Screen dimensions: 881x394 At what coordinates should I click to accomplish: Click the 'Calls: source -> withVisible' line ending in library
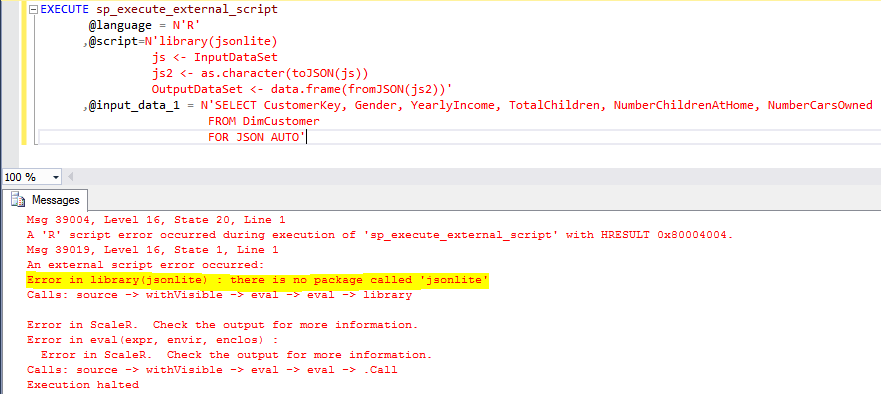[219, 295]
